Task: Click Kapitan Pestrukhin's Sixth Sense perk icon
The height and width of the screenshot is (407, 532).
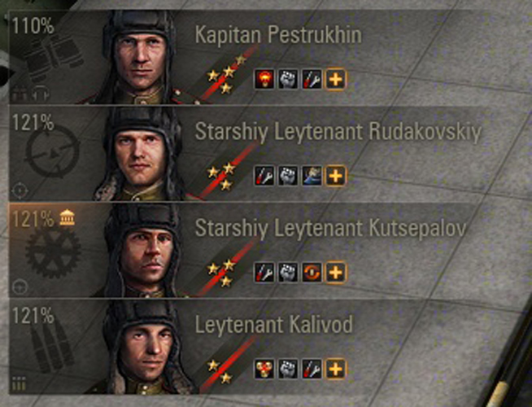Action: (264, 80)
